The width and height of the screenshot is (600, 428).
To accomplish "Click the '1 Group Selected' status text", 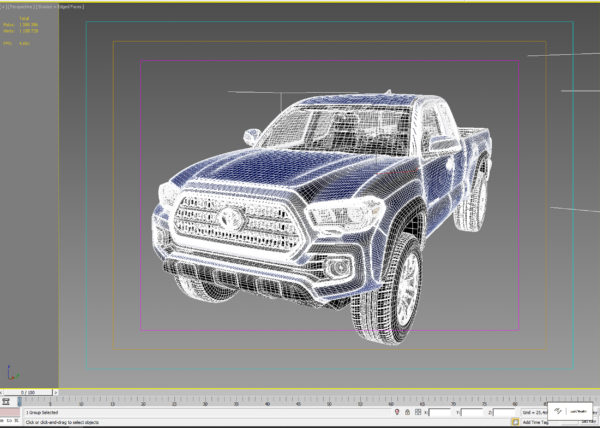I will pos(42,413).
